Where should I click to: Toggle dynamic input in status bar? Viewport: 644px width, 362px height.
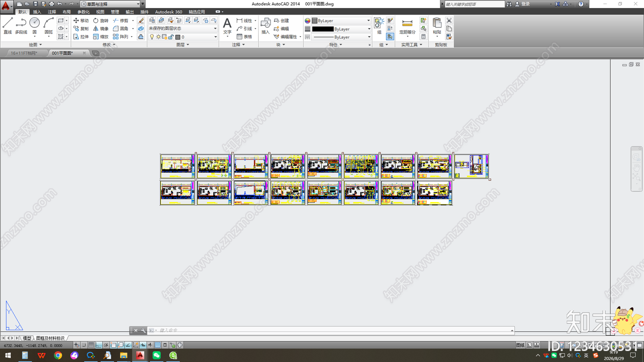tap(143, 345)
